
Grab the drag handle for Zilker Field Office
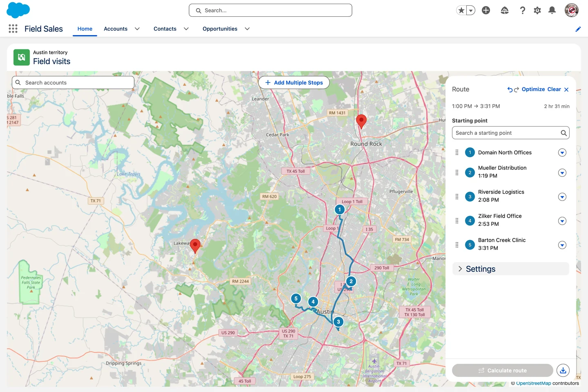click(457, 220)
